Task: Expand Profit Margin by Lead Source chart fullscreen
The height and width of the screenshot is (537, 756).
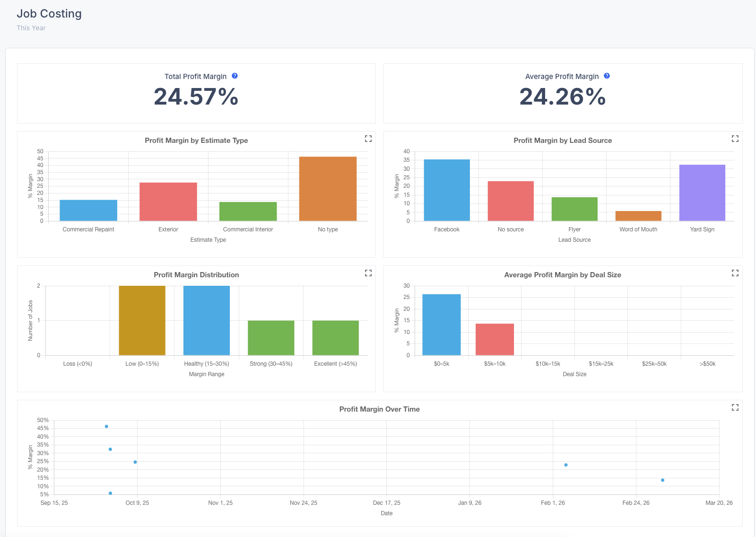Action: (x=735, y=139)
